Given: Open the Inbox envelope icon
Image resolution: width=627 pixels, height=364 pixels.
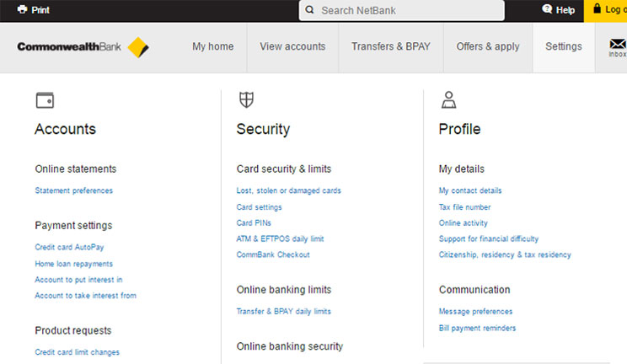Looking at the screenshot, I should [x=618, y=44].
